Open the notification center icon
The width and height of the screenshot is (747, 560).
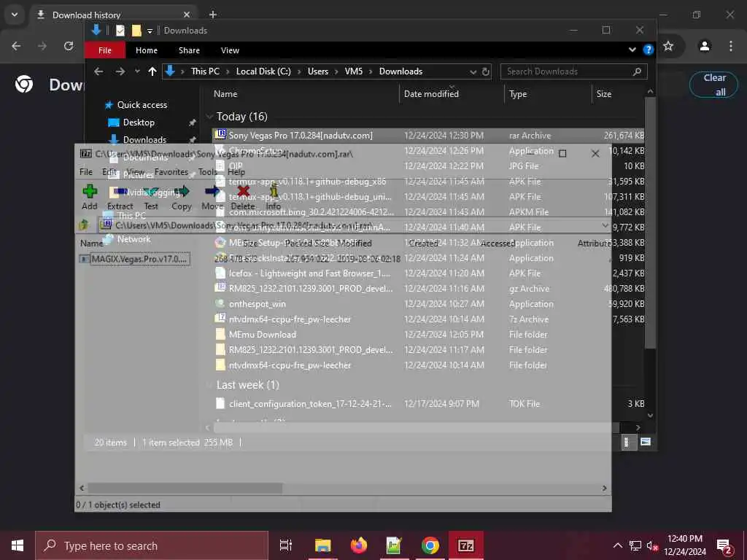[724, 545]
